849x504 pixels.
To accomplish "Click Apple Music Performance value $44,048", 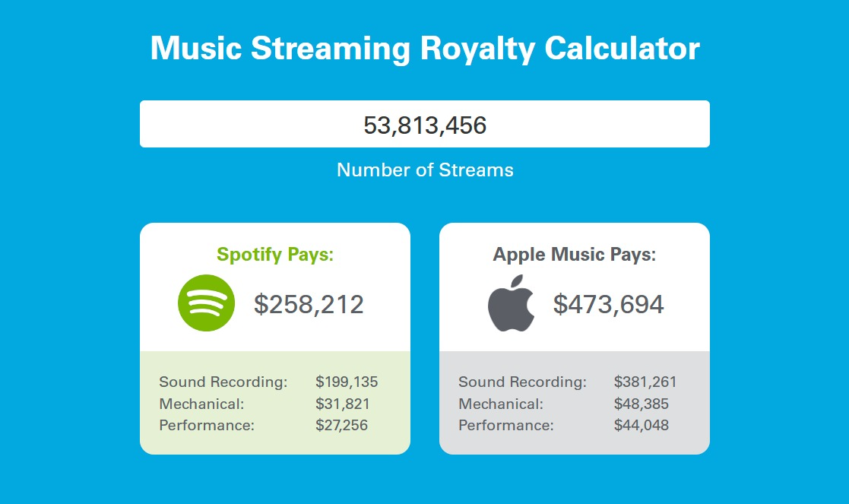I will pos(641,426).
